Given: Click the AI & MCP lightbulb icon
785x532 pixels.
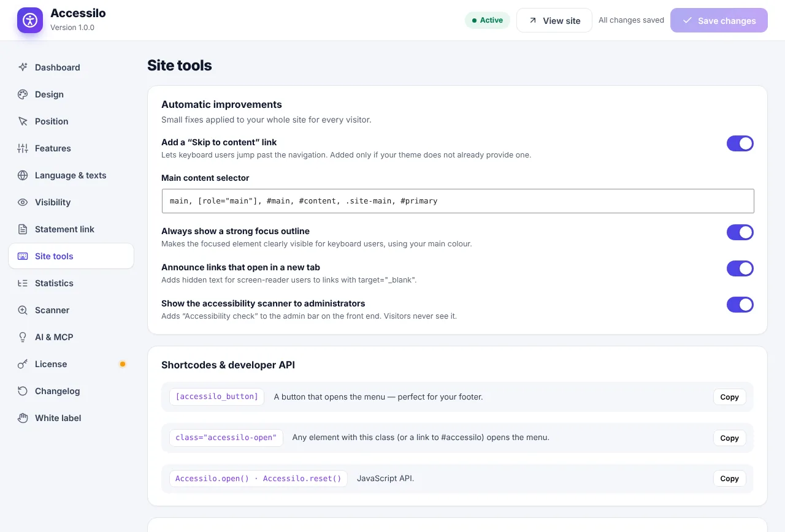Looking at the screenshot, I should [x=23, y=337].
